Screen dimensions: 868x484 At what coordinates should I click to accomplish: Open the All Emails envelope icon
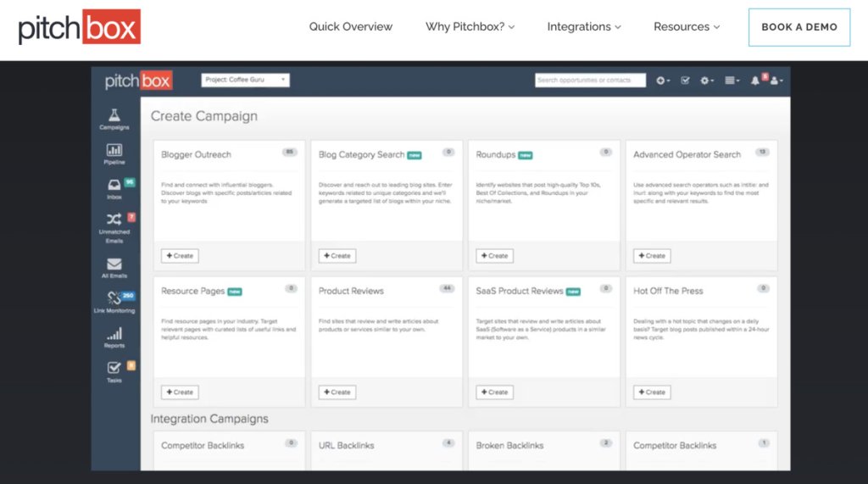pos(114,264)
